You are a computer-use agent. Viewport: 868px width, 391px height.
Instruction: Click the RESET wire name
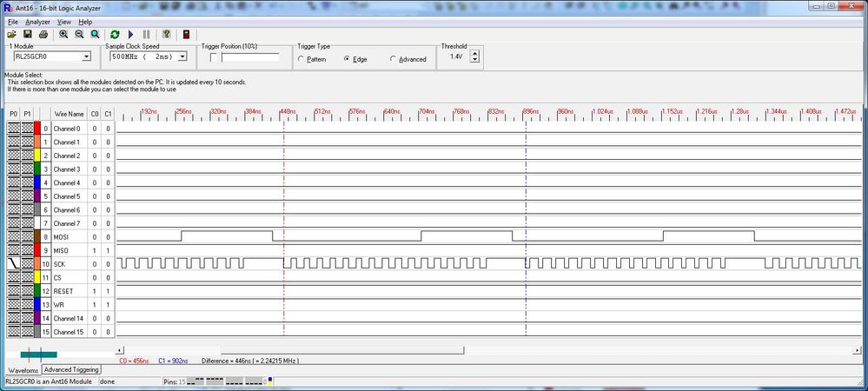pos(62,291)
